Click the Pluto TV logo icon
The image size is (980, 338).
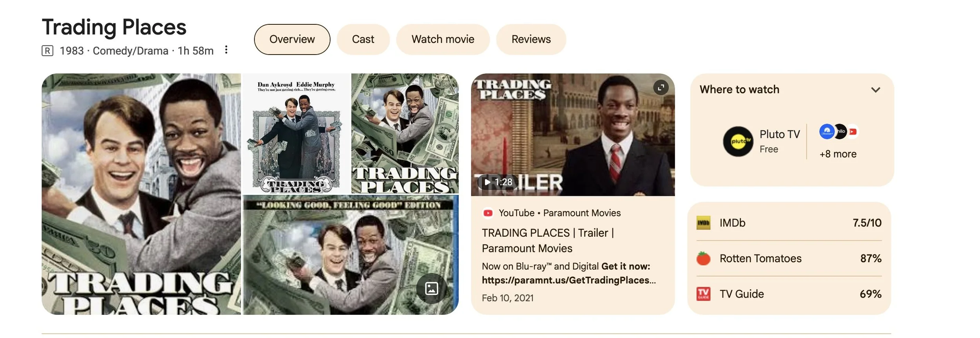738,141
